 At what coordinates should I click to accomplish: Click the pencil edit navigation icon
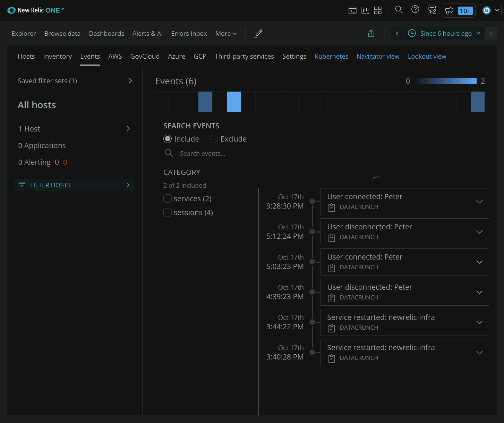[258, 33]
